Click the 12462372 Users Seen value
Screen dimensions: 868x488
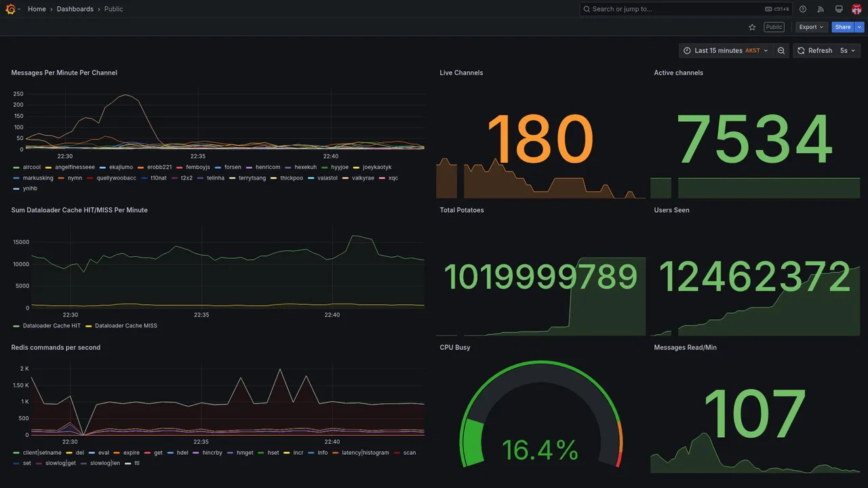(x=755, y=277)
